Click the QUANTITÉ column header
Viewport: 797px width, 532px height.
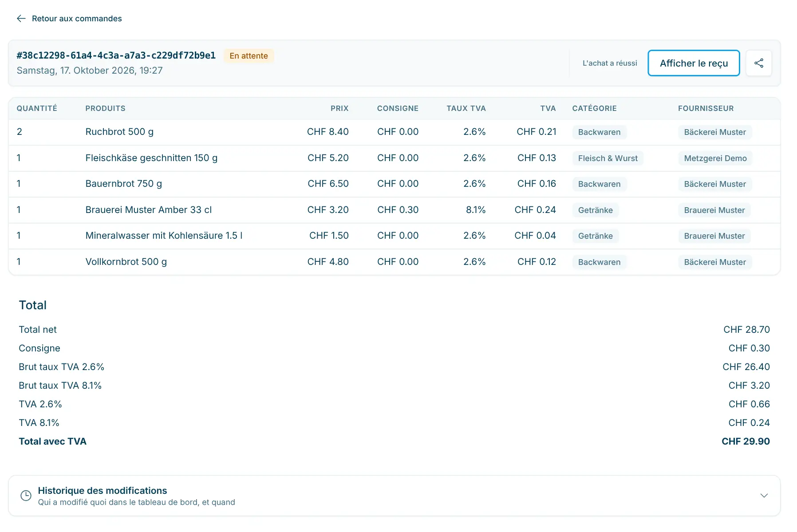point(37,108)
